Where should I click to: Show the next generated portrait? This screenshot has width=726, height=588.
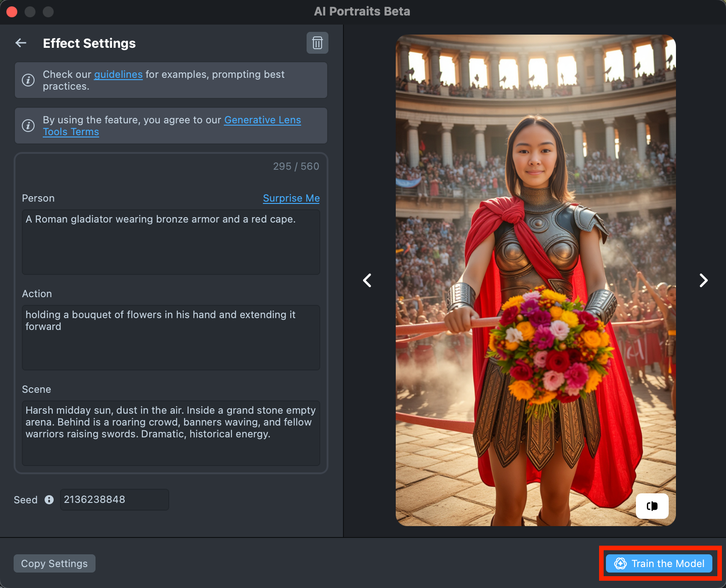click(x=703, y=280)
